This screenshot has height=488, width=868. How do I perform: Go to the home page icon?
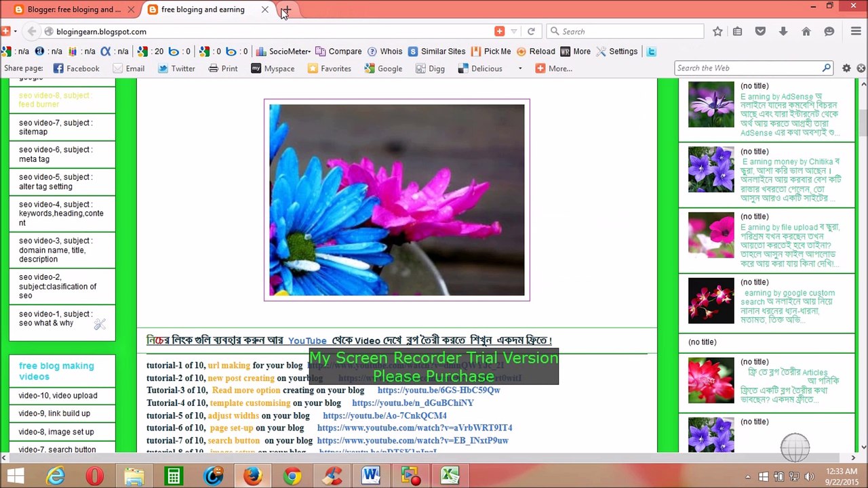pyautogui.click(x=806, y=31)
